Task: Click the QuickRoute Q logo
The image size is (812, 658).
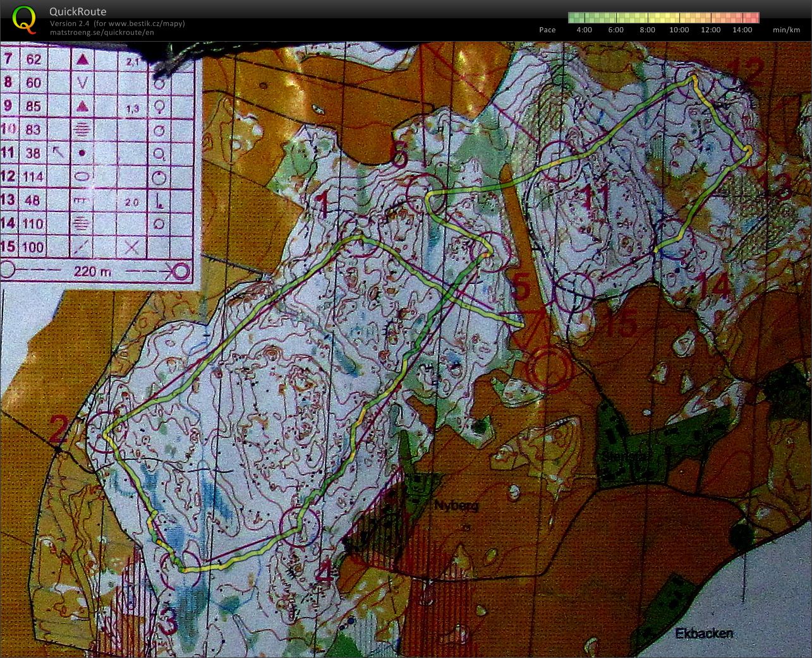Action: click(25, 19)
